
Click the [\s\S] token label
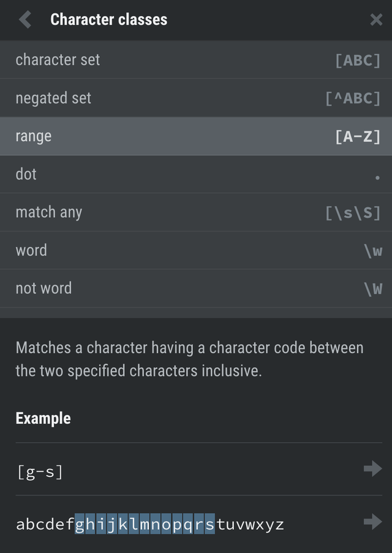click(353, 213)
